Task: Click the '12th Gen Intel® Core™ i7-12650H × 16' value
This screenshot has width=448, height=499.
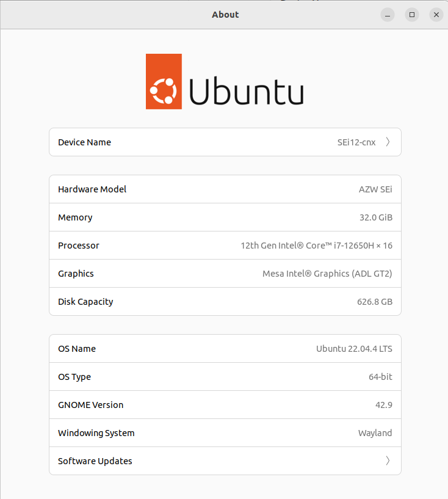Action: [x=316, y=246]
